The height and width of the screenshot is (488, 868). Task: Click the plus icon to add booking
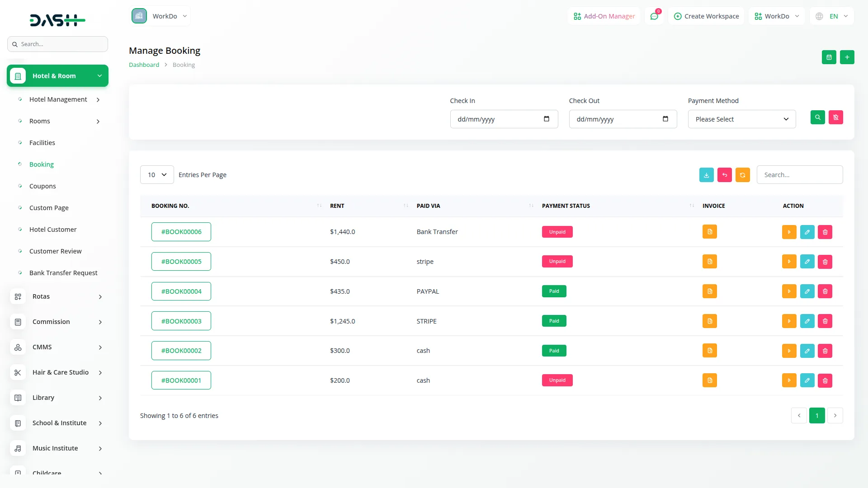click(847, 57)
